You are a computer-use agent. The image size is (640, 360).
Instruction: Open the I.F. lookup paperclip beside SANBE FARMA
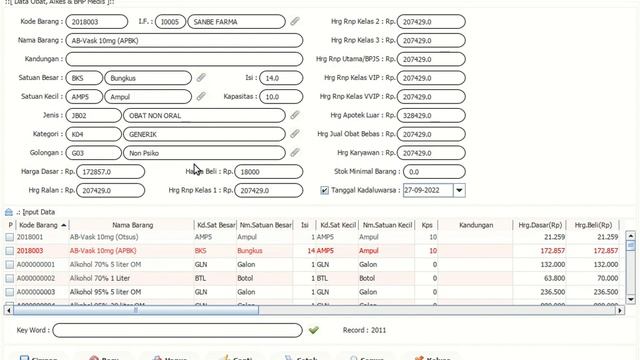(295, 21)
